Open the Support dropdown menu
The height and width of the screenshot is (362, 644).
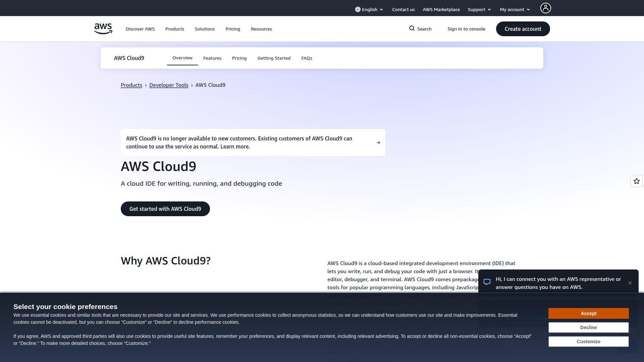479,9
